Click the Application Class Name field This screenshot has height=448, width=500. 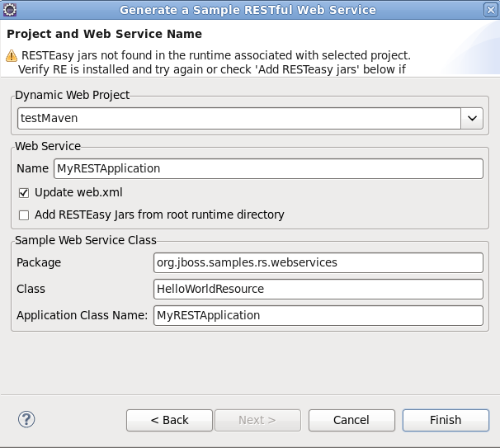point(318,315)
